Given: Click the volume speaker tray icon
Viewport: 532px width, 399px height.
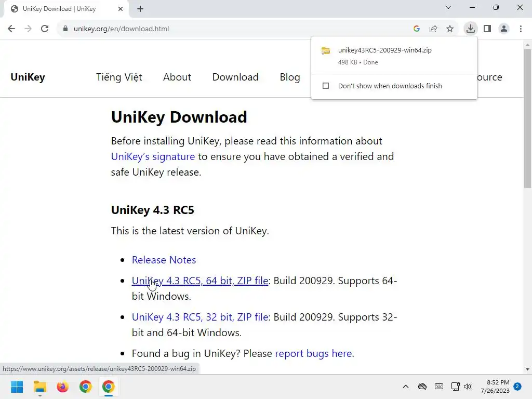Looking at the screenshot, I should click(x=468, y=387).
